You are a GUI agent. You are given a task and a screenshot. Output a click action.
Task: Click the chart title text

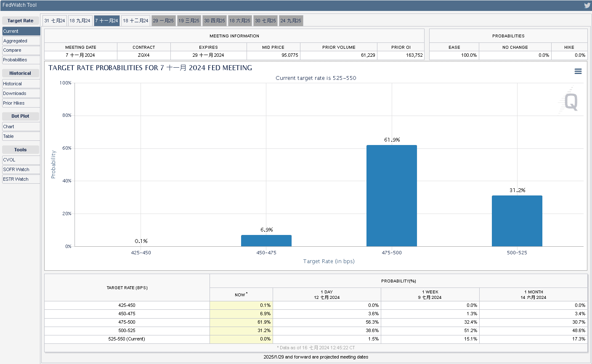pyautogui.click(x=150, y=68)
